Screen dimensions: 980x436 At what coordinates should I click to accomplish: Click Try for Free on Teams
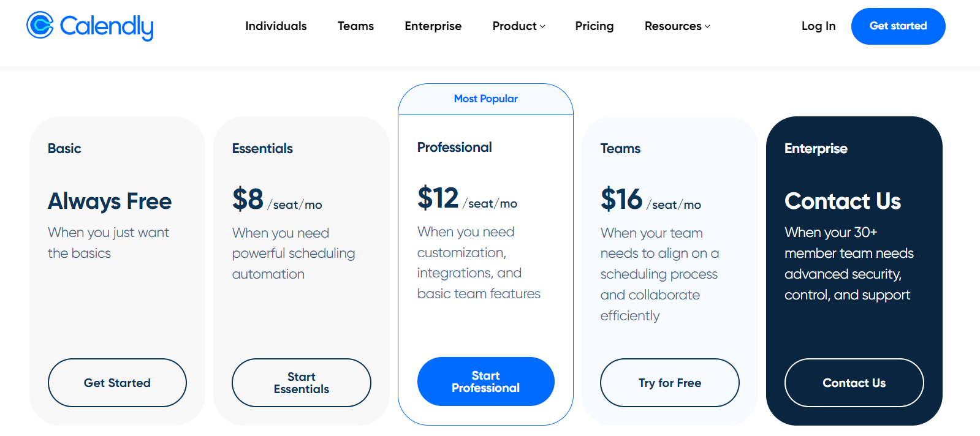click(669, 383)
